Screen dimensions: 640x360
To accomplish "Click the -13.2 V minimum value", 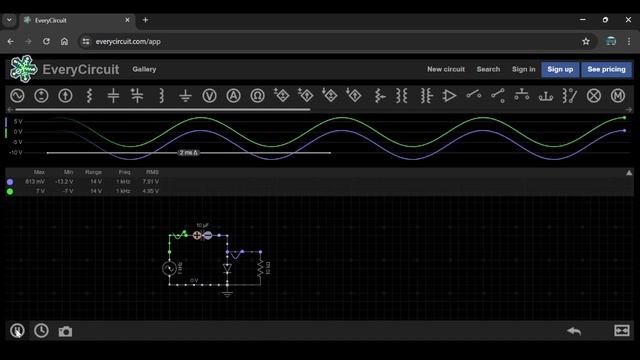I will coord(64,182).
